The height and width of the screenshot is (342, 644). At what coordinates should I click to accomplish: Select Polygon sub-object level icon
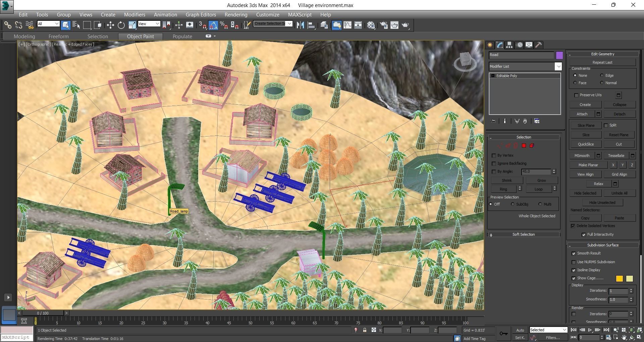(x=524, y=146)
